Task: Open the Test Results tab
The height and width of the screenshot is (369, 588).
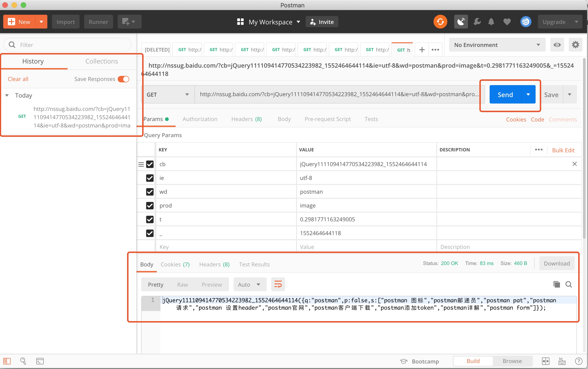Action: pyautogui.click(x=254, y=265)
